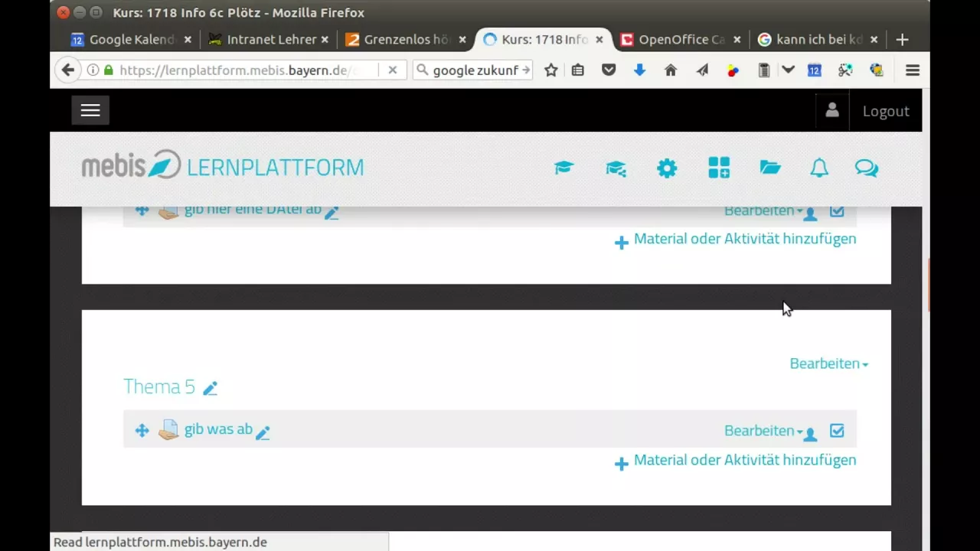The height and width of the screenshot is (551, 980).
Task: Click the move handle for 'gib was ab'
Action: pos(142,430)
